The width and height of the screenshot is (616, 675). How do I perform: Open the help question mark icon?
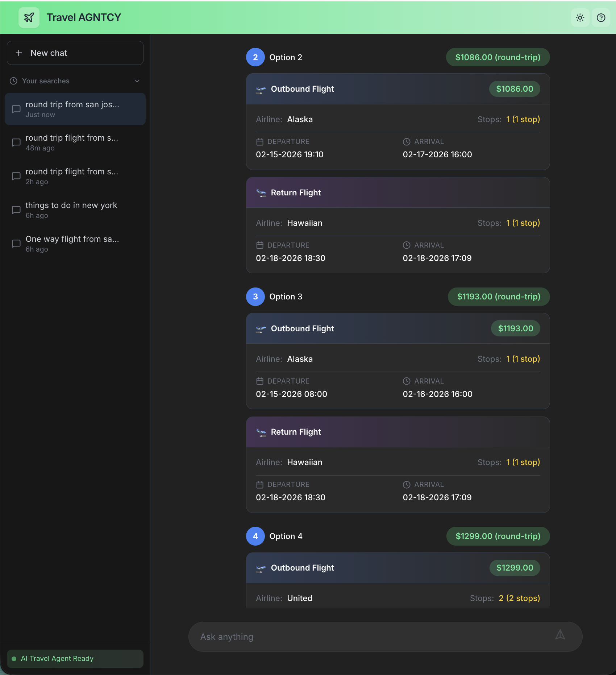[x=601, y=17]
